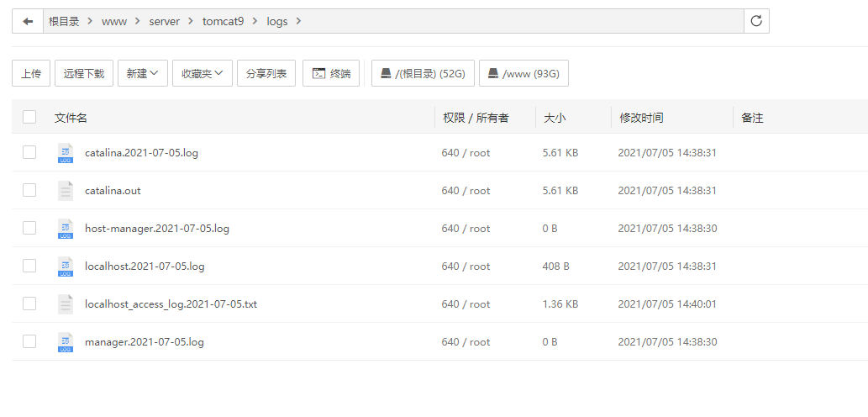Click 0 B size of host-manager log
The image size is (868, 417).
point(550,228)
